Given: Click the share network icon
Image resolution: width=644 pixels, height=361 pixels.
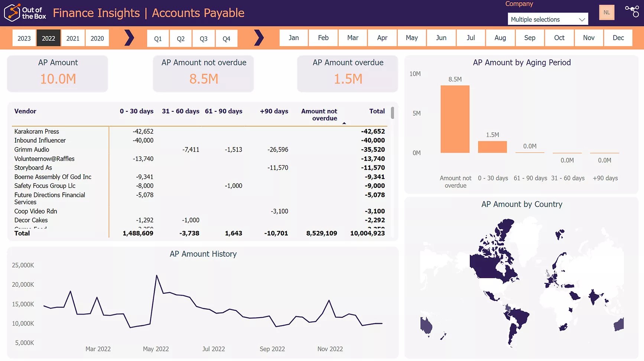Looking at the screenshot, I should click(x=632, y=11).
